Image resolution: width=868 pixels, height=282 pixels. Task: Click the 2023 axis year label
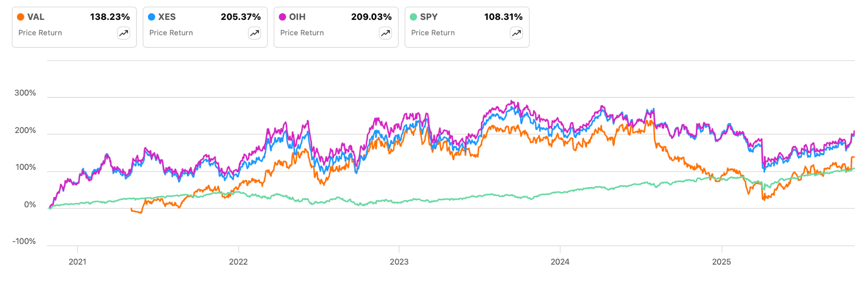point(399,262)
